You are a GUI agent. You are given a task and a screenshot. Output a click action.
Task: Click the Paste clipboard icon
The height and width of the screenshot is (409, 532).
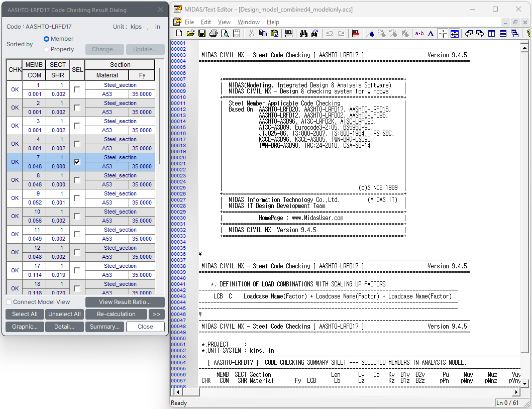tap(274, 33)
